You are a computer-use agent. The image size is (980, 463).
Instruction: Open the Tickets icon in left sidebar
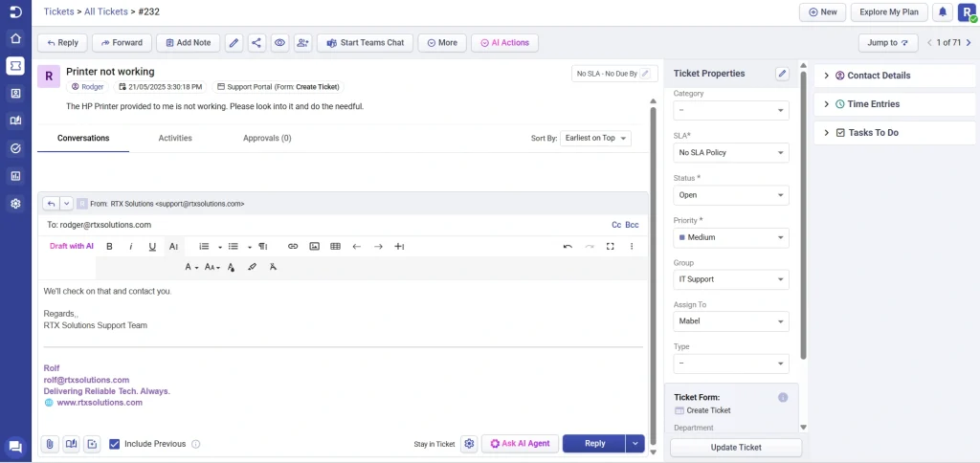point(15,66)
